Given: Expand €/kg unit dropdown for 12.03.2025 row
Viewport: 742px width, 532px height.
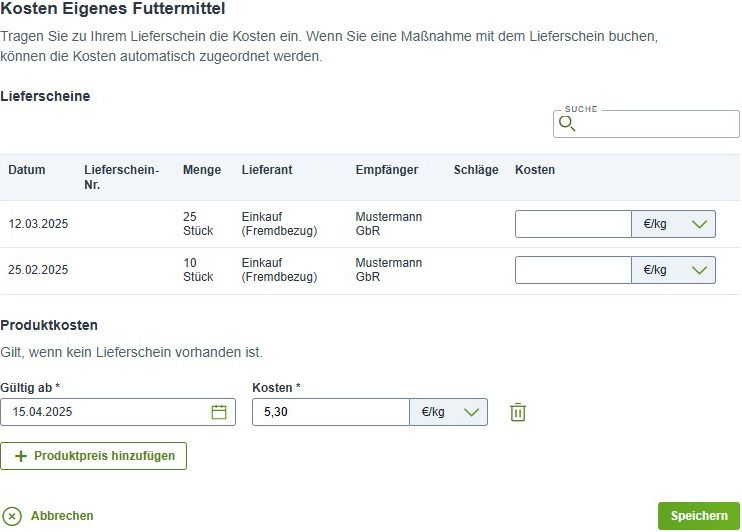Looking at the screenshot, I should pos(673,224).
